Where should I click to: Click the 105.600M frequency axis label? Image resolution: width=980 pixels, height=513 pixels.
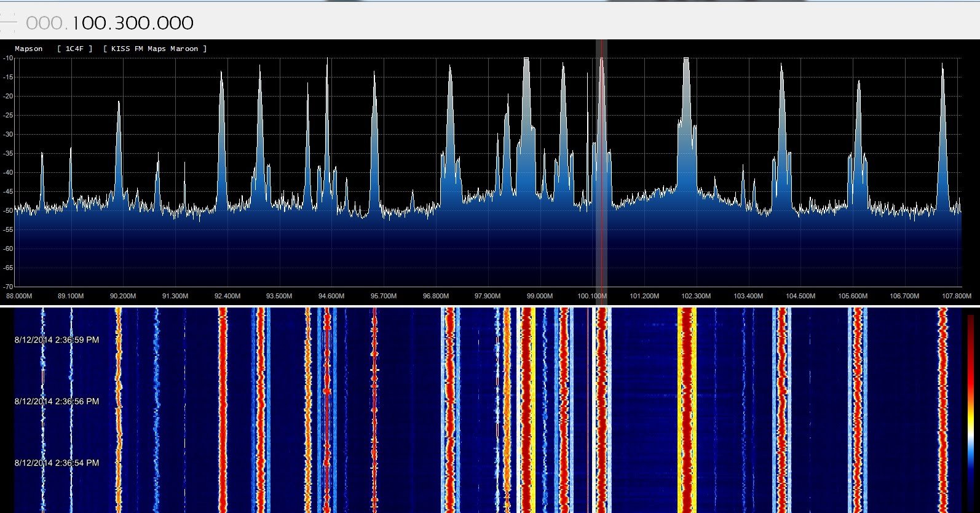click(853, 296)
